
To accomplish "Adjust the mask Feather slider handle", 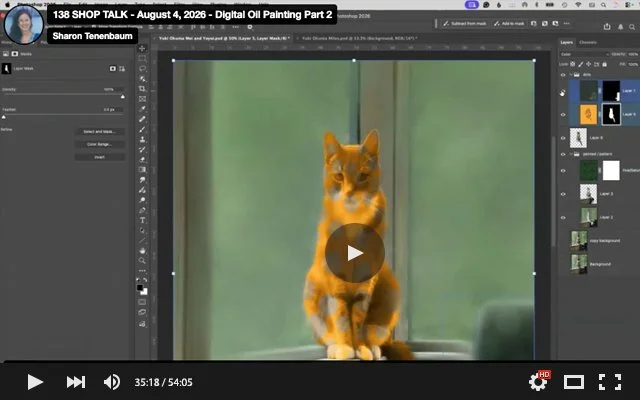I will point(4,117).
